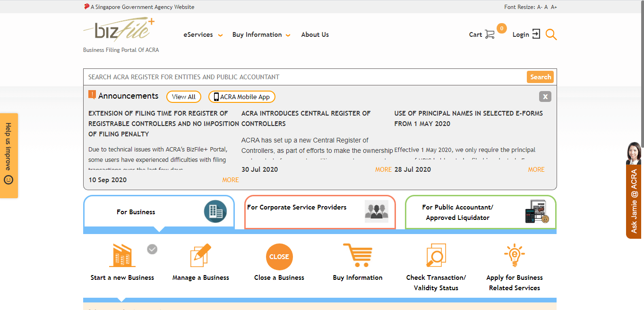Expand the eServices dropdown menu
The height and width of the screenshot is (310, 644).
(x=203, y=34)
